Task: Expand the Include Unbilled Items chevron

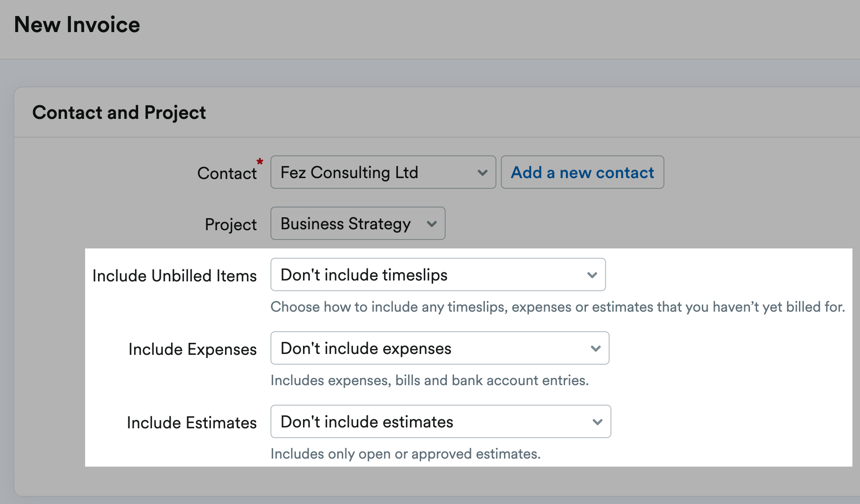Action: 593,275
